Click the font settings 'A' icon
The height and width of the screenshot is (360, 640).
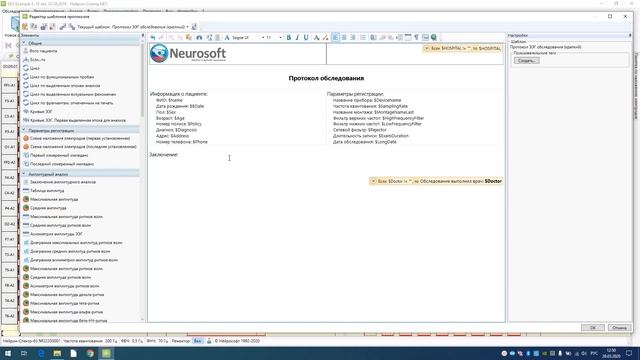[x=227, y=38]
